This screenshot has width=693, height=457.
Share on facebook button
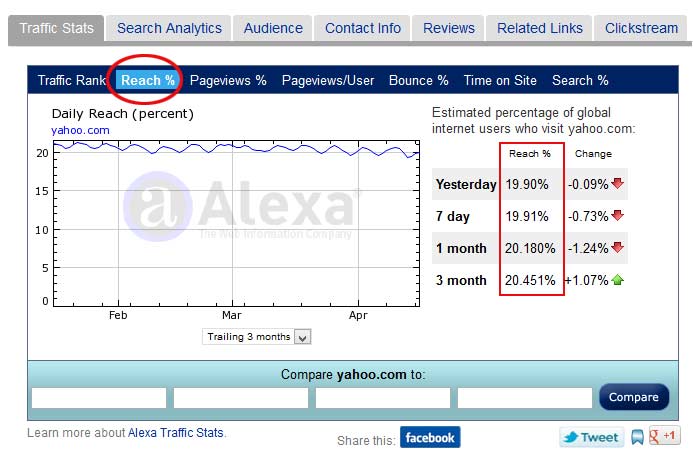coord(430,438)
